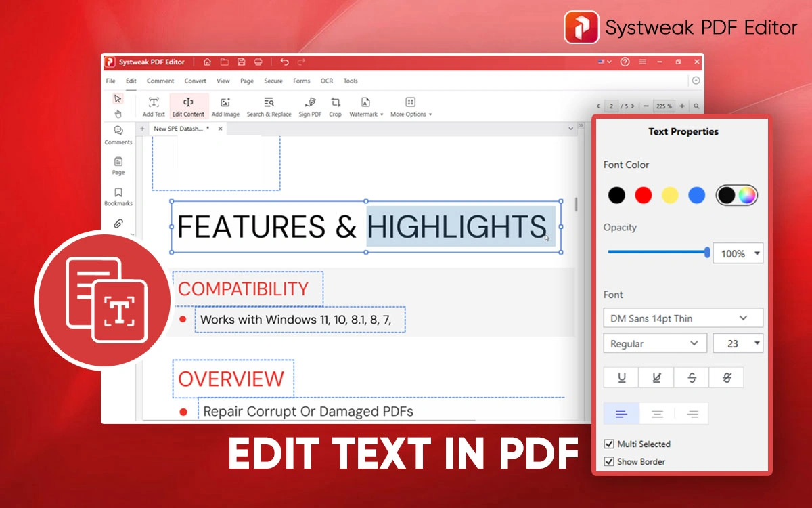The height and width of the screenshot is (508, 812).
Task: Set text alignment to center
Action: [657, 414]
